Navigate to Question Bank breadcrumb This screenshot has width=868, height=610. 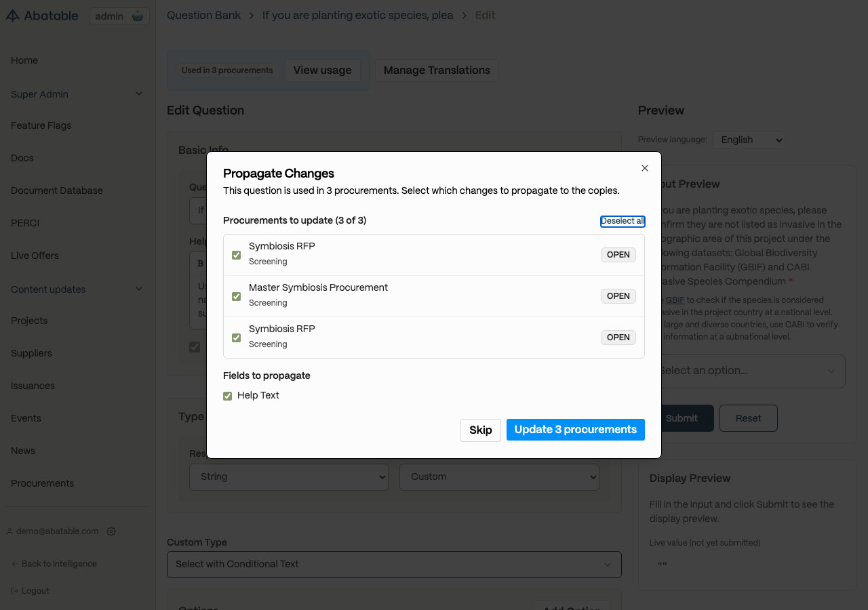tap(203, 15)
